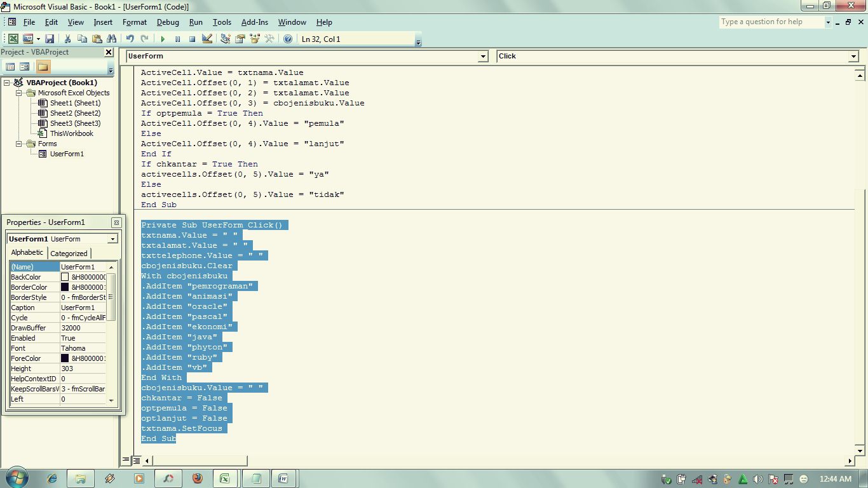Collapse the VBAProject (Book1) tree node

click(7, 83)
